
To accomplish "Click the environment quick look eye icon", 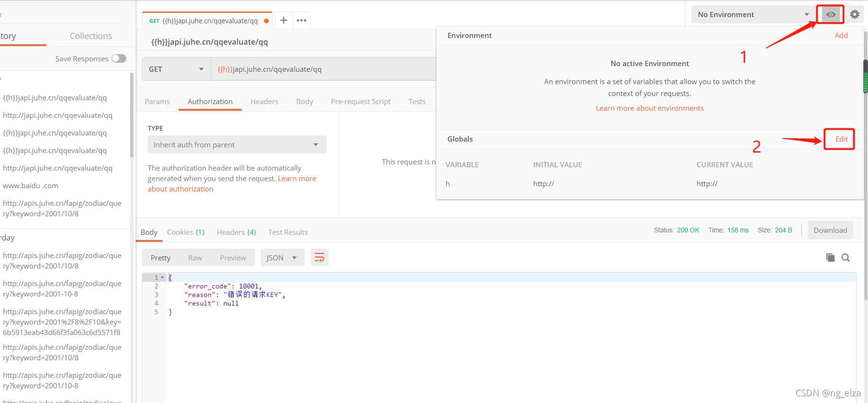I will (830, 15).
